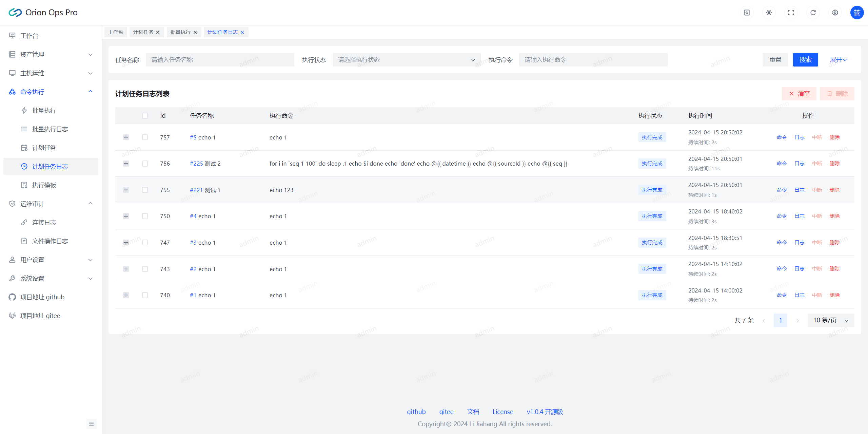Expand row 756 details with plus icon

(x=126, y=164)
